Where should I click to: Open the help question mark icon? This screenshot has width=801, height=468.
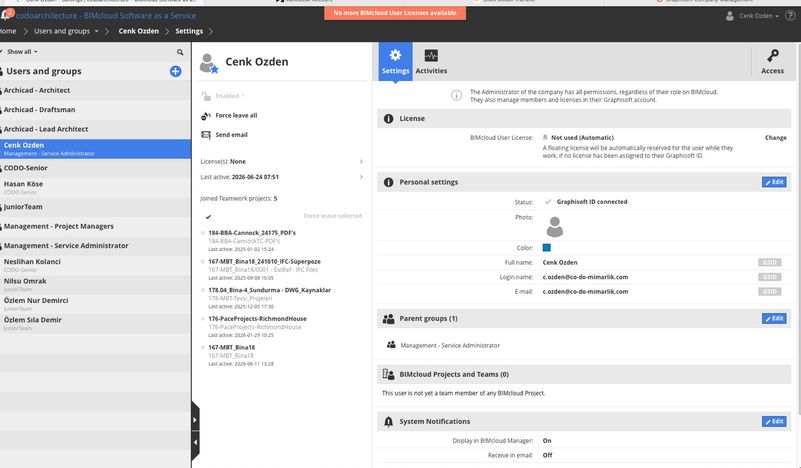tap(790, 16)
